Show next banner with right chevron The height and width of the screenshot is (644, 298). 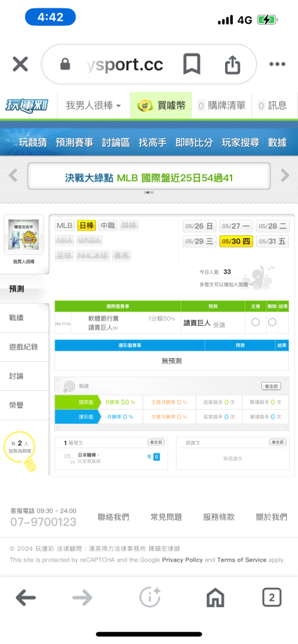click(285, 176)
